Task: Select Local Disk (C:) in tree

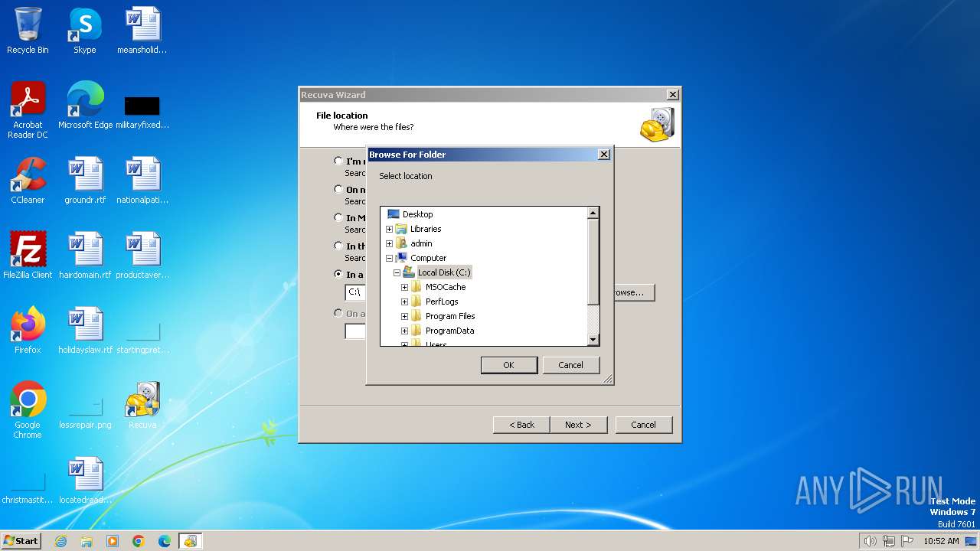Action: [444, 272]
